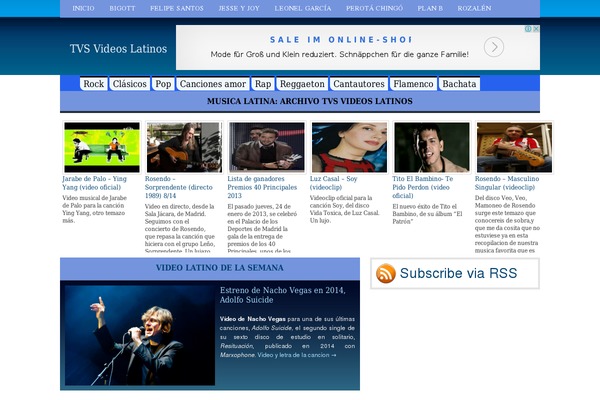
Task: Select the Rap genre tab
Action: click(263, 84)
